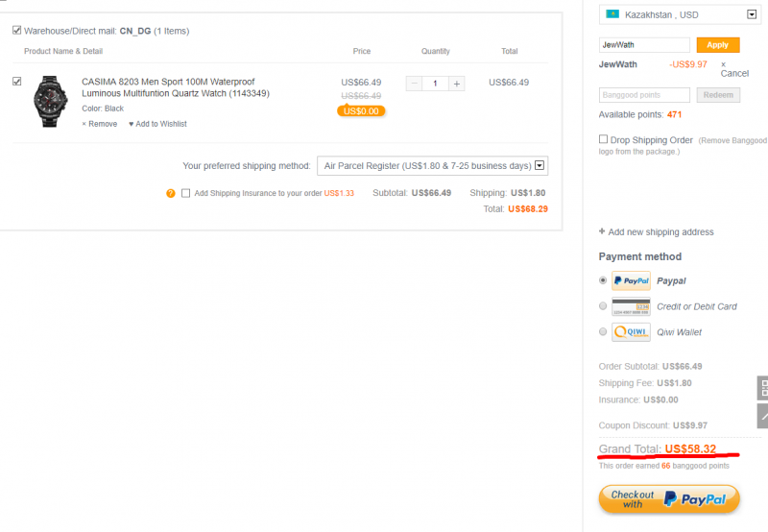Image resolution: width=768 pixels, height=532 pixels.
Task: Uncheck the CASIMA watch item checkbox
Action: [16, 82]
